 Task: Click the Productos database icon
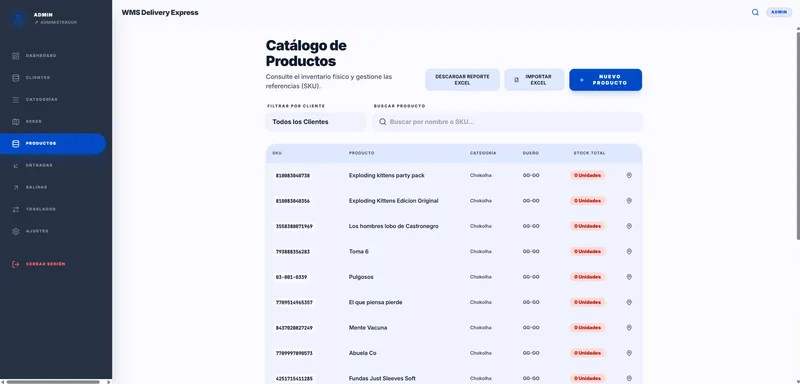pyautogui.click(x=15, y=143)
